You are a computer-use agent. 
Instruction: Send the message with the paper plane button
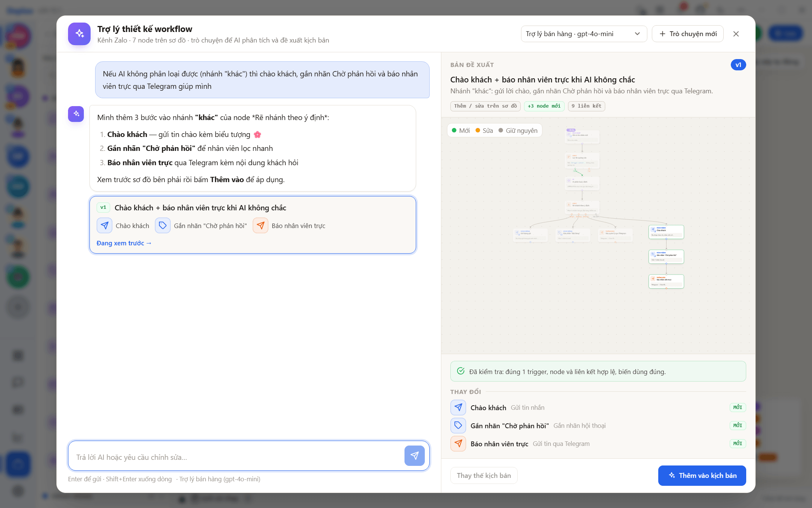(414, 456)
